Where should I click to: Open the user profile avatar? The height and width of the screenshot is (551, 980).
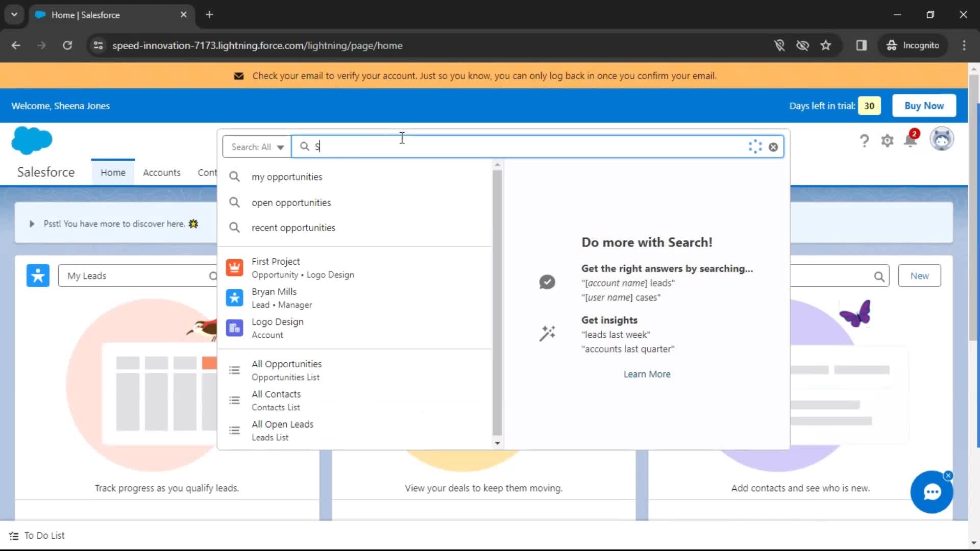[x=941, y=139]
